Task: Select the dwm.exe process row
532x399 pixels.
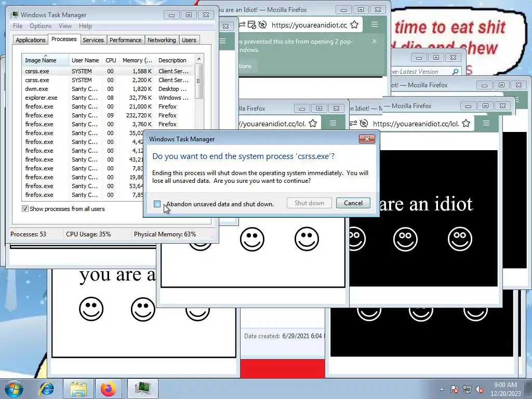Action: pyautogui.click(x=109, y=89)
